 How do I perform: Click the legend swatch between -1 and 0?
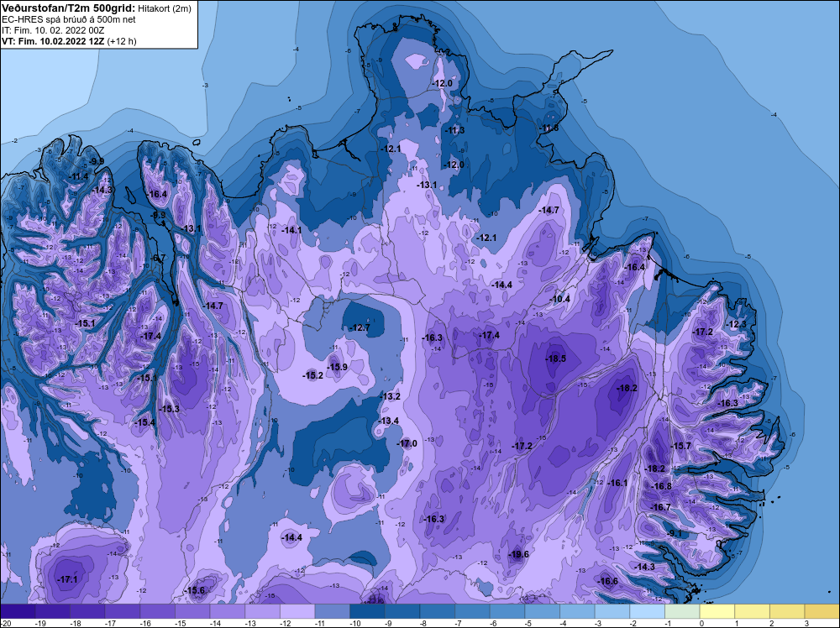coord(682,611)
